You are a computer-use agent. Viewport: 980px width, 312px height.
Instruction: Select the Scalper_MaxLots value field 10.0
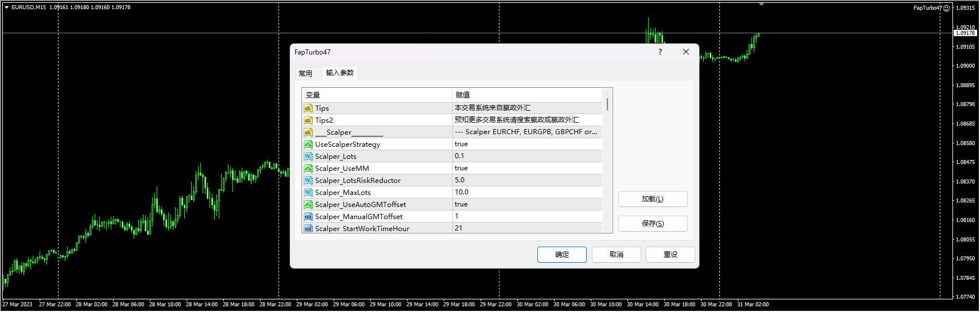462,192
